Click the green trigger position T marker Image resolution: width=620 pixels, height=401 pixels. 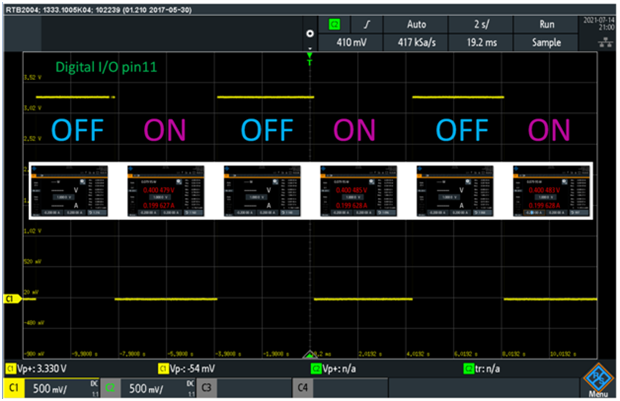point(310,59)
